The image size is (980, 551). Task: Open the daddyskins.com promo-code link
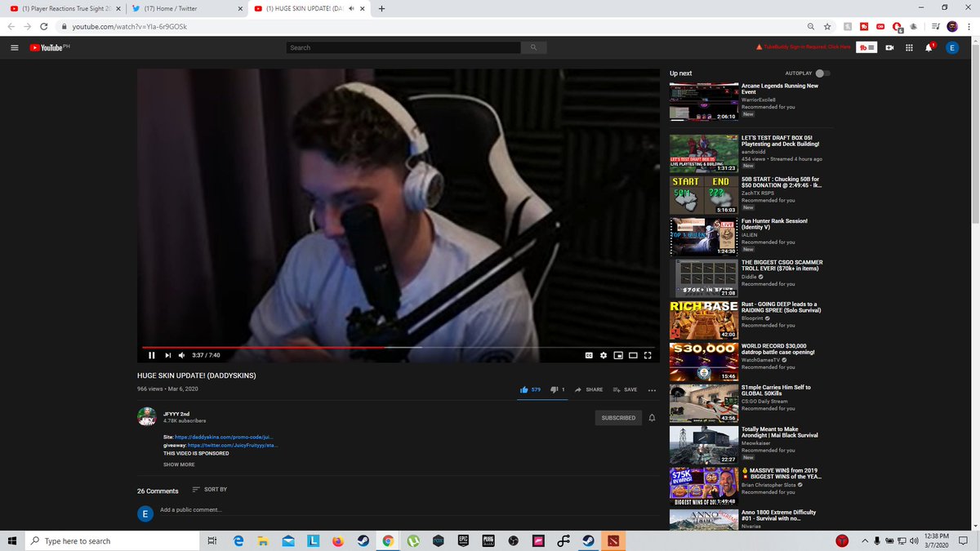click(x=225, y=438)
